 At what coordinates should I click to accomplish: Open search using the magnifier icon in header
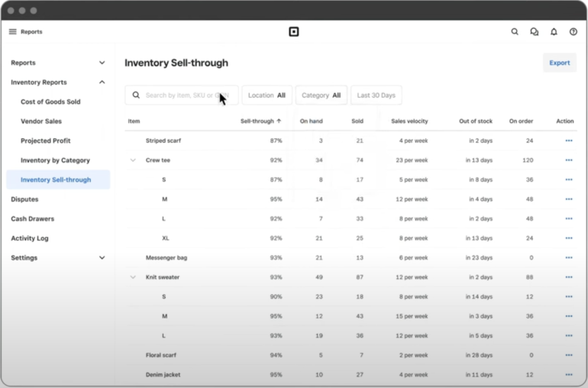[x=515, y=32]
